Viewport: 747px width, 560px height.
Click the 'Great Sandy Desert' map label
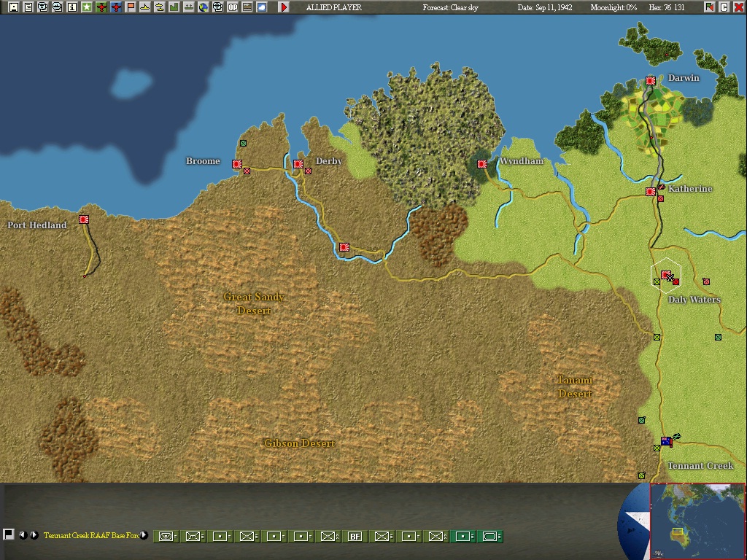pos(254,303)
